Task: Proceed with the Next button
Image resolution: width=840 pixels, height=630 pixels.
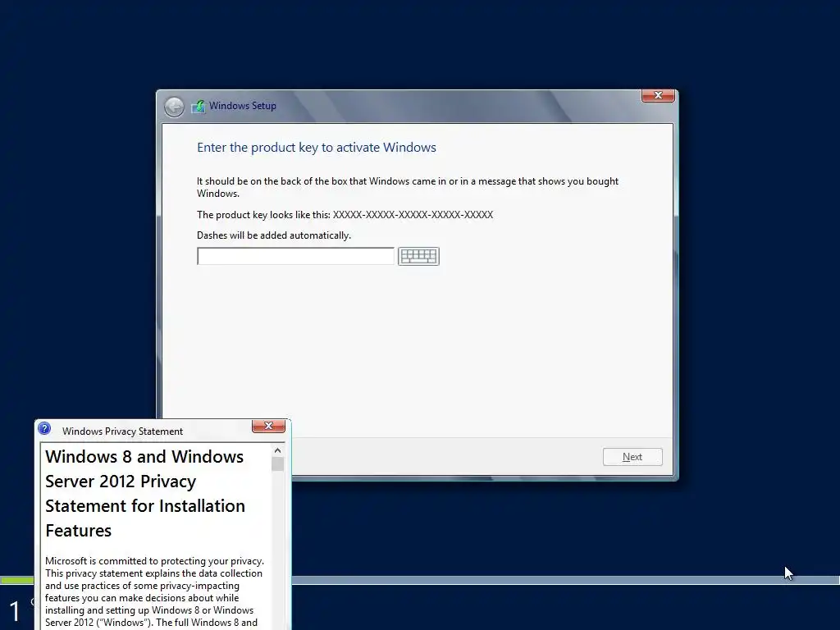Action: point(632,457)
